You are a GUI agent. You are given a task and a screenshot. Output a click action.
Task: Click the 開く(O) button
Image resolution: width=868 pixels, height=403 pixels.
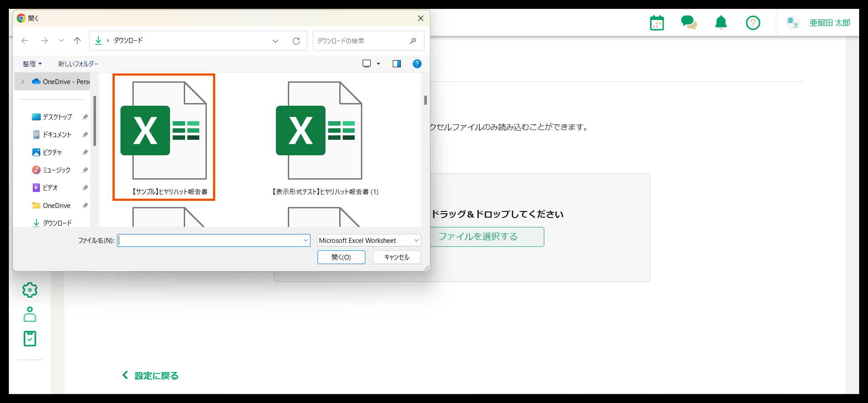[x=341, y=257]
